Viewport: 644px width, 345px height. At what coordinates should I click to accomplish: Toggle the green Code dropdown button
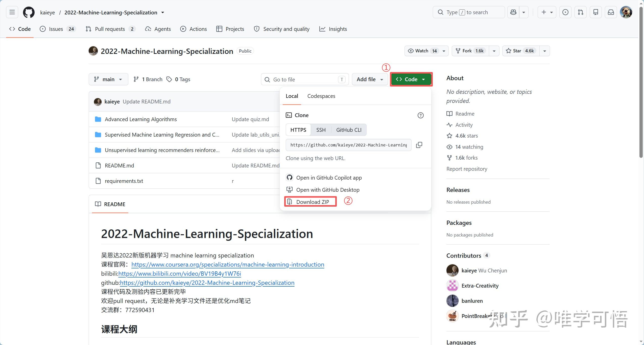(x=411, y=79)
